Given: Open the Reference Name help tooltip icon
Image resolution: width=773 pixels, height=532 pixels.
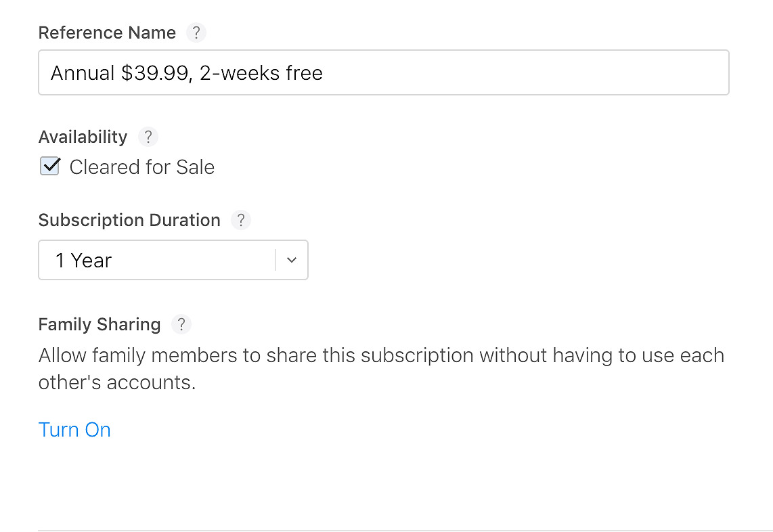Looking at the screenshot, I should 196,32.
